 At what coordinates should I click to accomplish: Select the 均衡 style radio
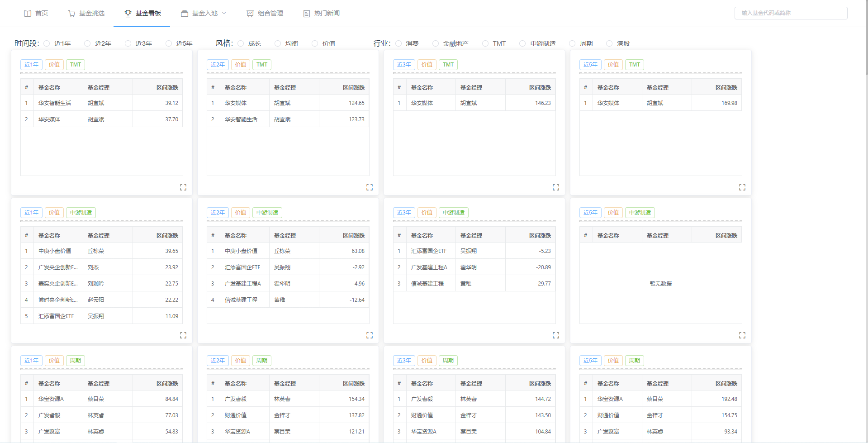pos(278,43)
